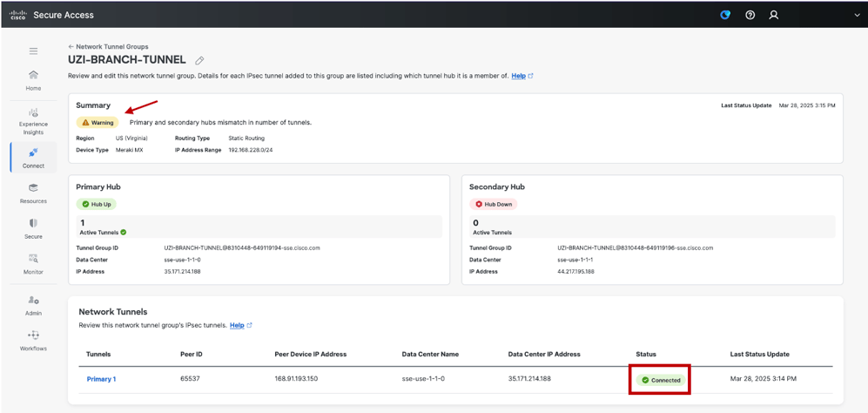Click the Tunnels column header
868x413 pixels.
tap(98, 355)
